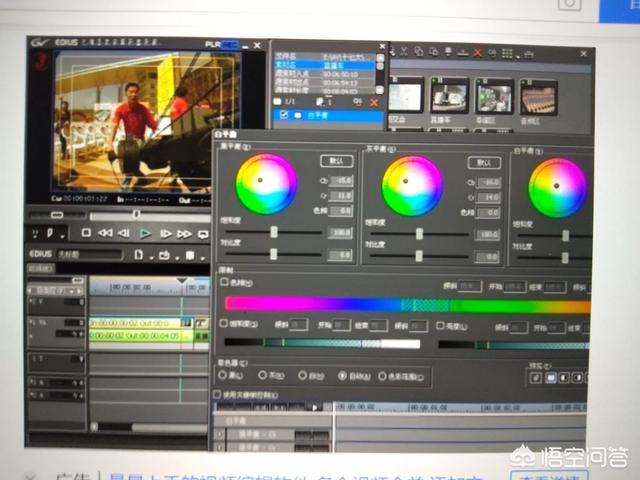Start playback with the green play button
The width and height of the screenshot is (640, 480).
click(144, 233)
